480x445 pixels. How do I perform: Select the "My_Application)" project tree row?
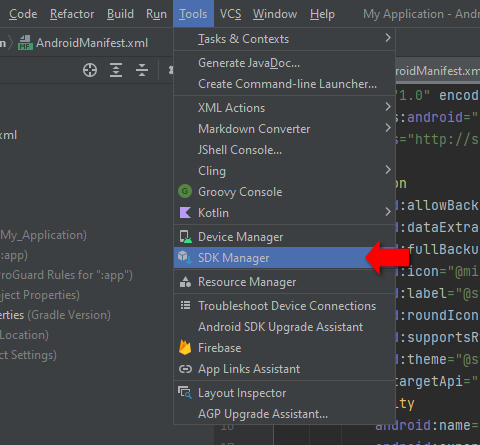pyautogui.click(x=43, y=235)
